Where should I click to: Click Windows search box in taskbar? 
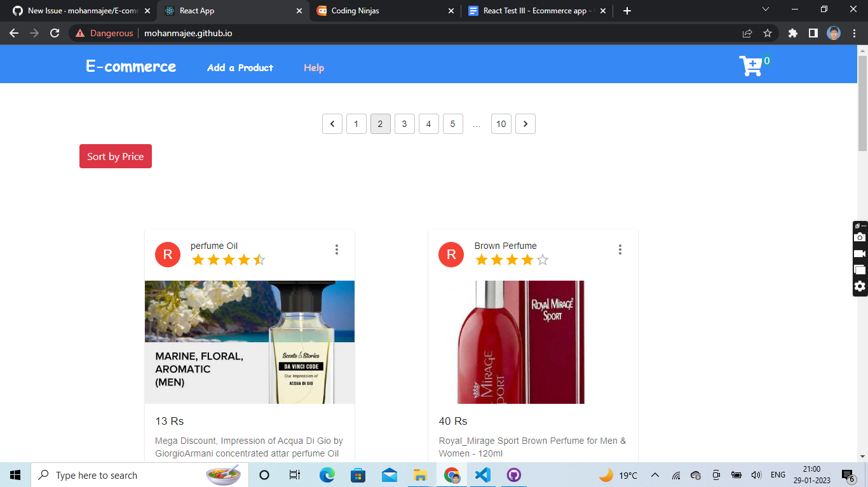(139, 475)
